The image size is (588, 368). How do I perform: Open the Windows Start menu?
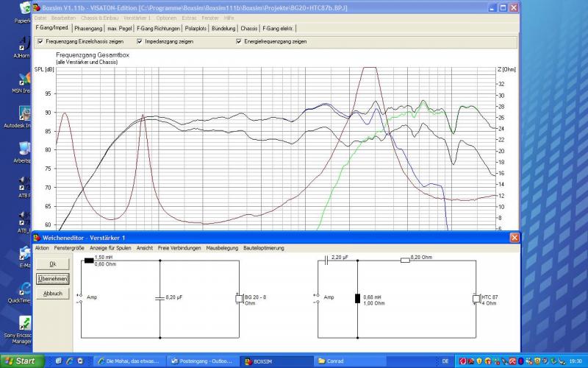click(x=22, y=361)
